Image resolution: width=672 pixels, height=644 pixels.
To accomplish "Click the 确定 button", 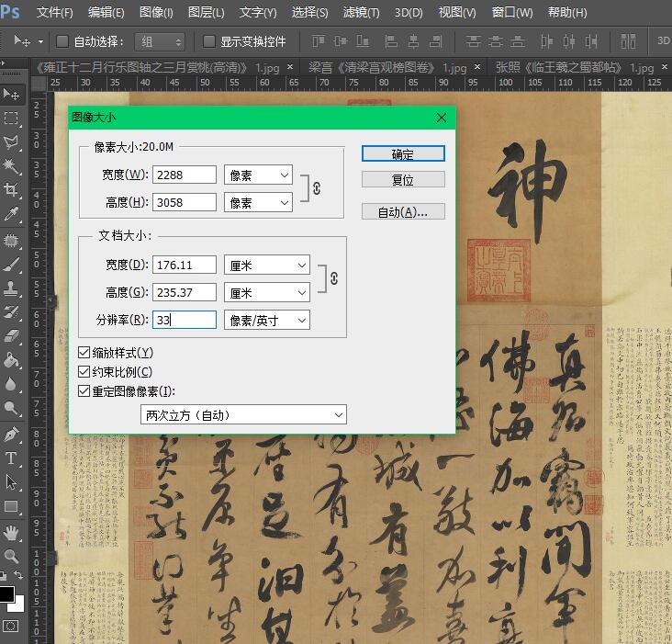I will click(403, 154).
